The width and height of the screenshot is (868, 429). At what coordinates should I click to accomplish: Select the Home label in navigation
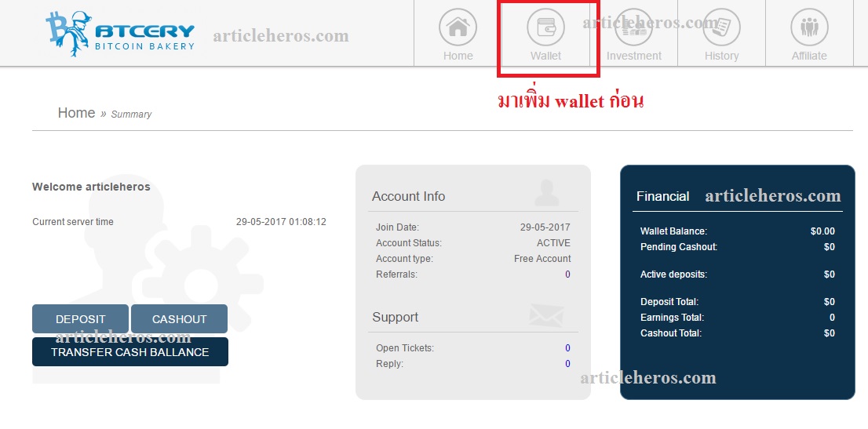[458, 56]
